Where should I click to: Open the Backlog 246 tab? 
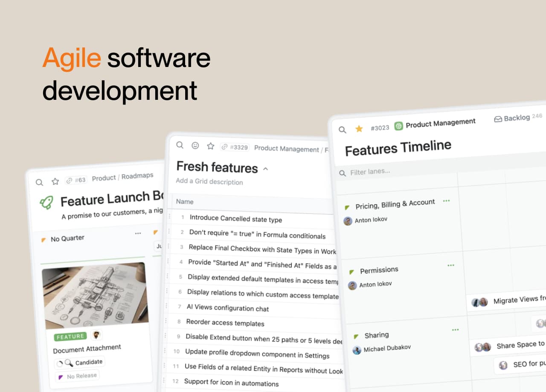tap(518, 118)
